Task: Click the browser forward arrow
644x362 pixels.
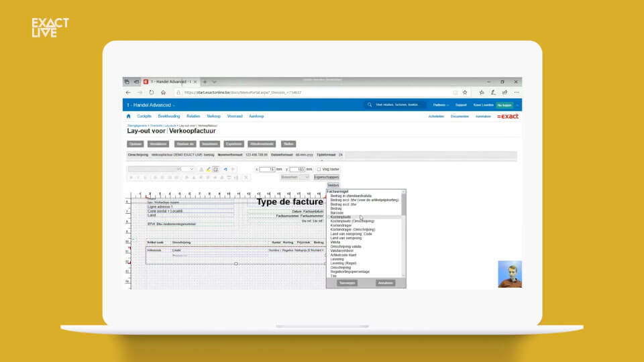Action: tap(140, 93)
